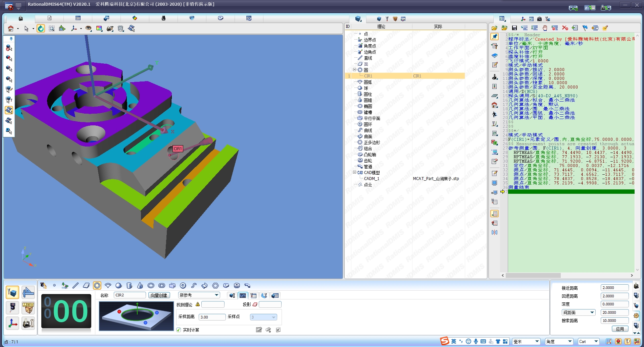Click the circle measurement preview thumbnail

(x=136, y=316)
